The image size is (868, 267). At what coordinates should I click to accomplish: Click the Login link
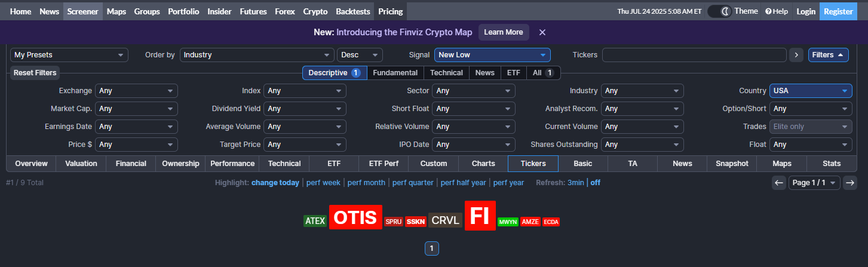point(806,11)
